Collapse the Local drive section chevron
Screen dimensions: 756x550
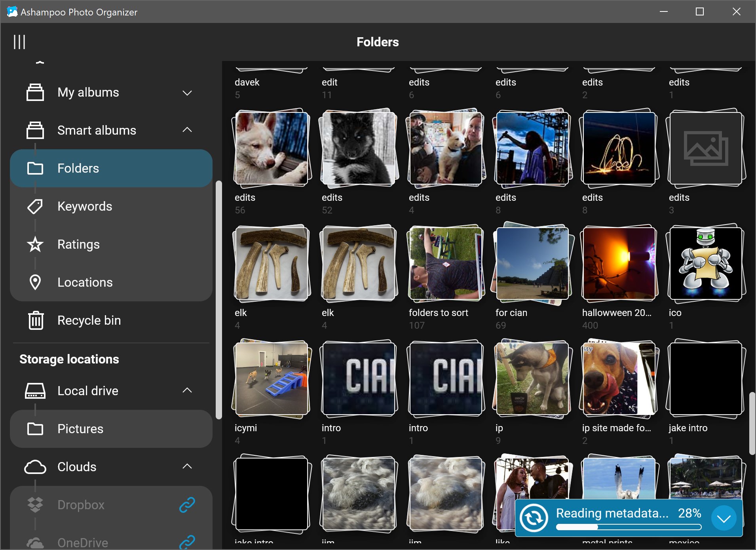[x=187, y=390]
